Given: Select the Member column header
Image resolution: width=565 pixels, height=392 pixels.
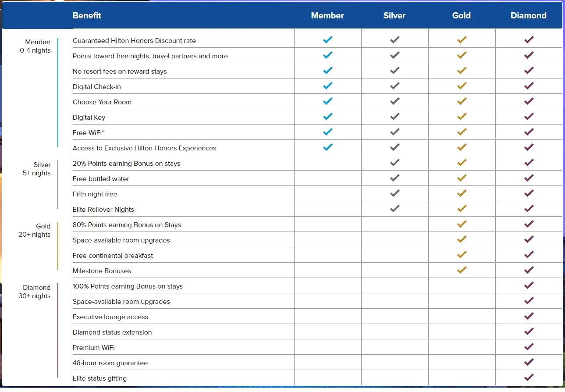Looking at the screenshot, I should [327, 16].
